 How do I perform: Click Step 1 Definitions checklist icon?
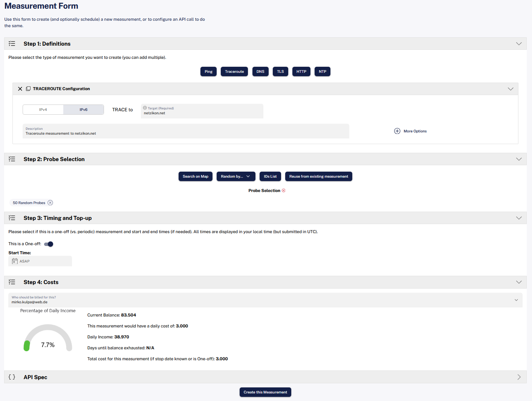pos(12,44)
